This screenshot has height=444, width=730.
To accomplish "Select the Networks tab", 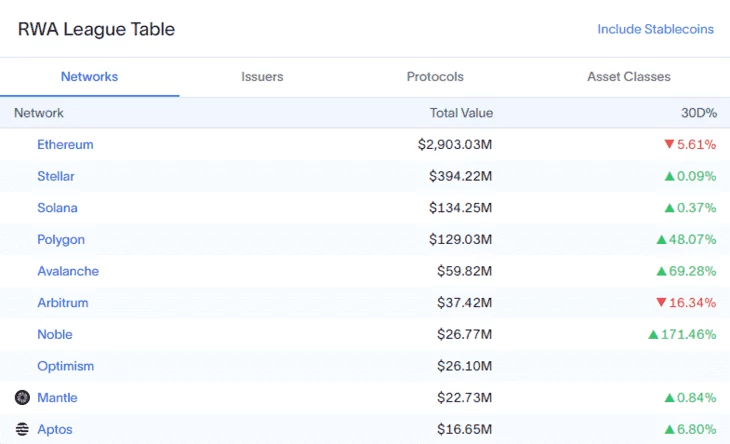I will [x=89, y=77].
